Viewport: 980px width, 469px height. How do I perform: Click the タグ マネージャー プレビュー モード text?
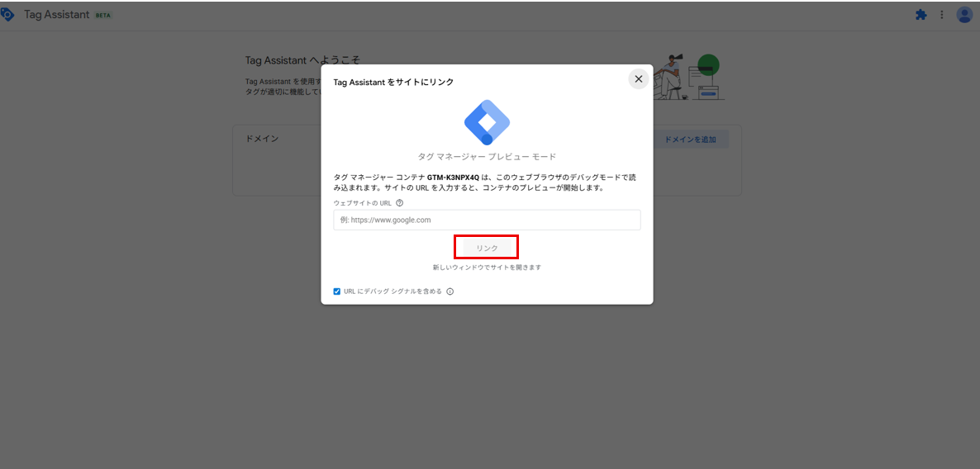point(487,157)
